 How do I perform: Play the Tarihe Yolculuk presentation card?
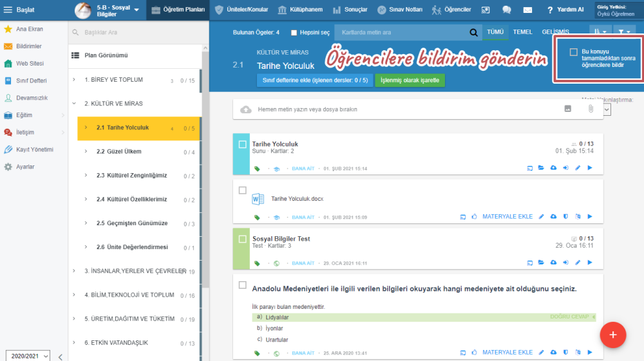pos(590,168)
